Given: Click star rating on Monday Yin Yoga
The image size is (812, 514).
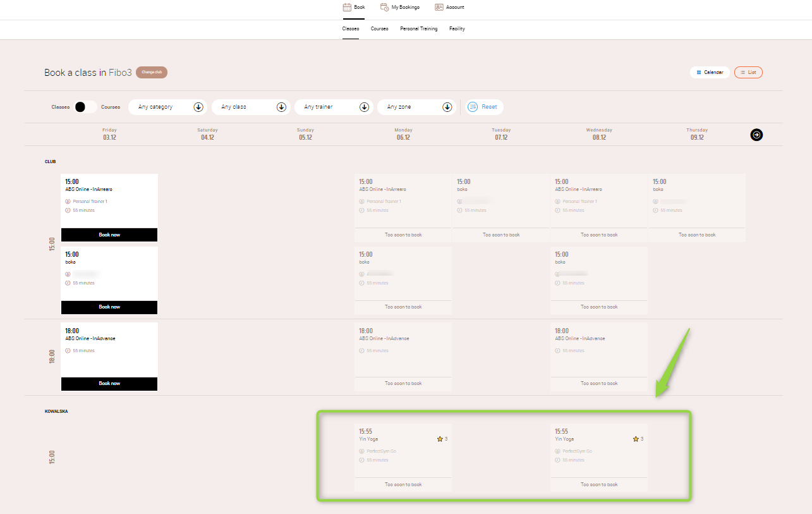Looking at the screenshot, I should (x=440, y=439).
